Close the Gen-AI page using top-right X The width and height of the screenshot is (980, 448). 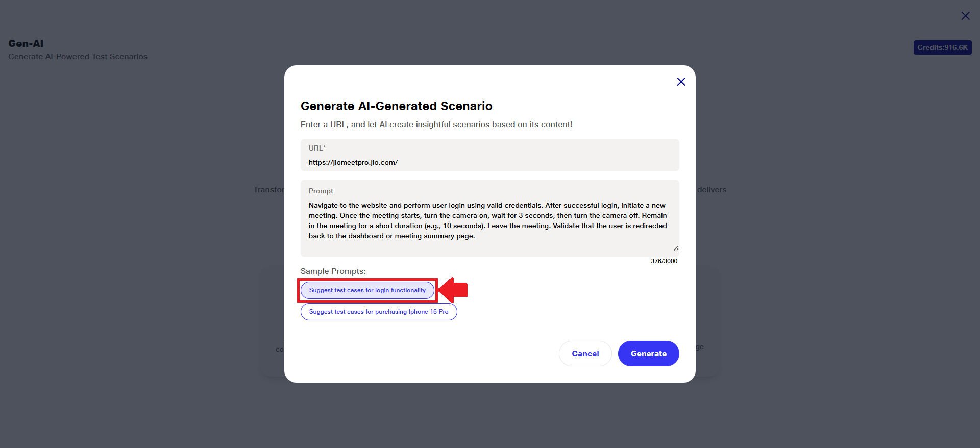[x=965, y=16]
